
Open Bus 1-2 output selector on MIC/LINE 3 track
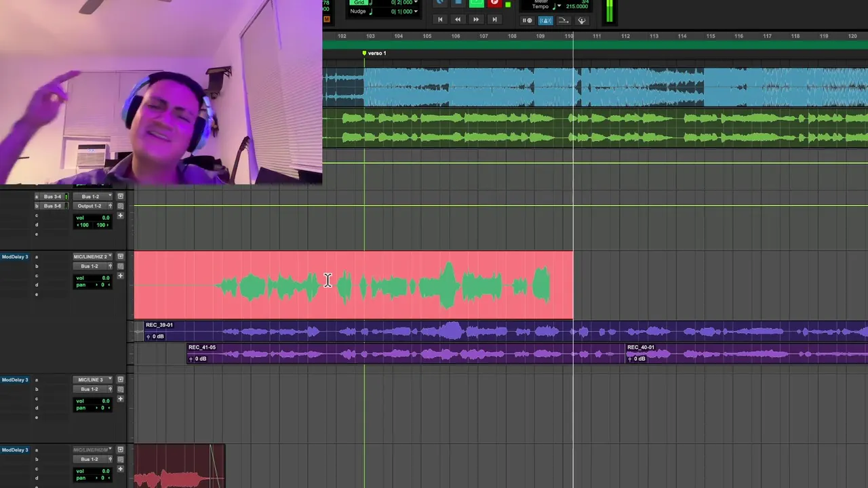89,389
